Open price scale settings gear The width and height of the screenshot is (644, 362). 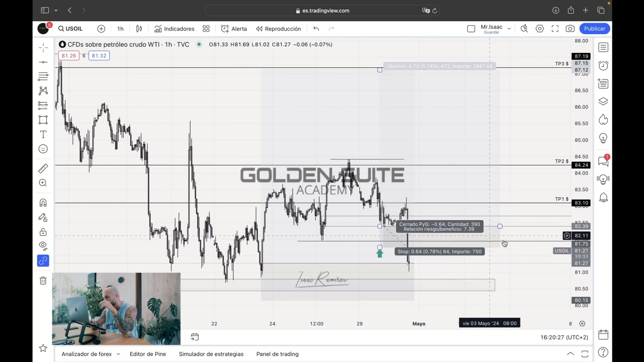click(582, 324)
